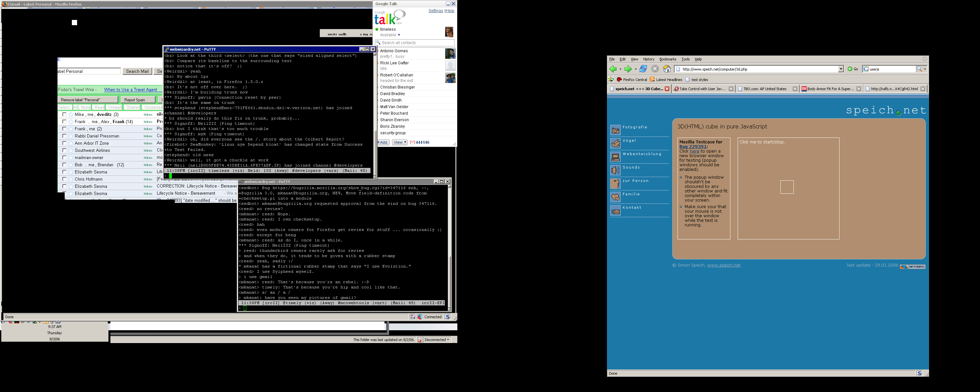The image size is (980, 392).
Task: Open the History menu
Action: point(649,59)
